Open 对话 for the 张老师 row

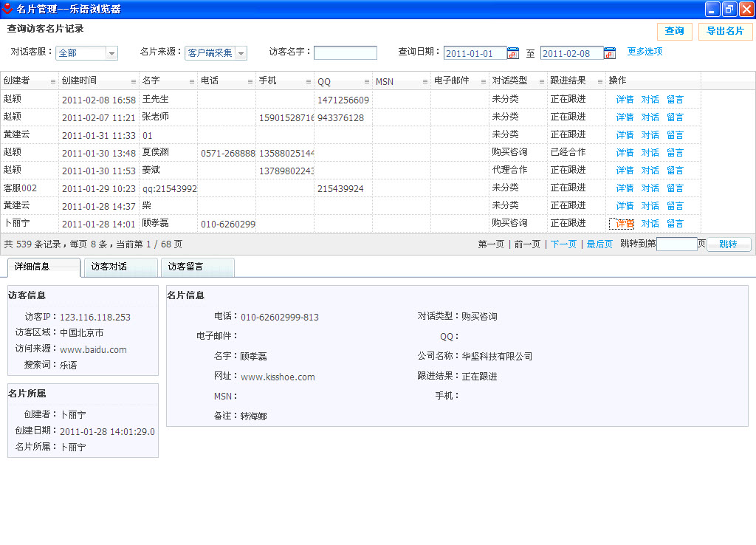click(650, 117)
